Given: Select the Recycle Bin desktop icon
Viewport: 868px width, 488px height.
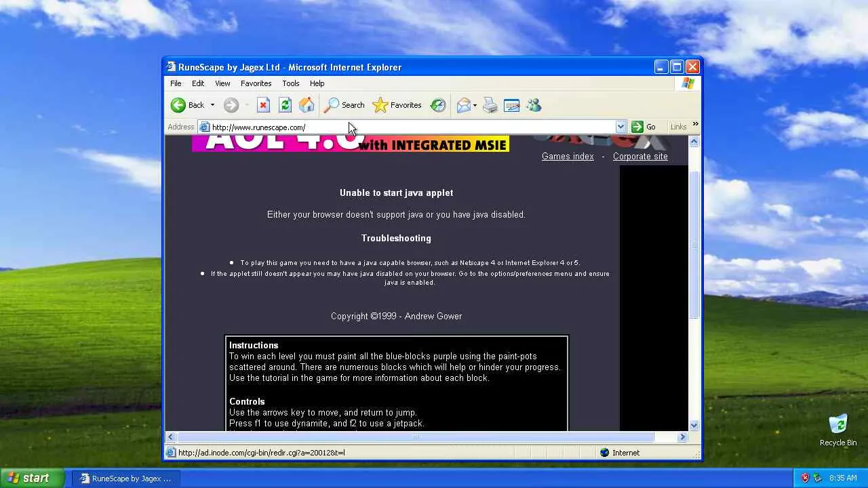Looking at the screenshot, I should point(838,430).
